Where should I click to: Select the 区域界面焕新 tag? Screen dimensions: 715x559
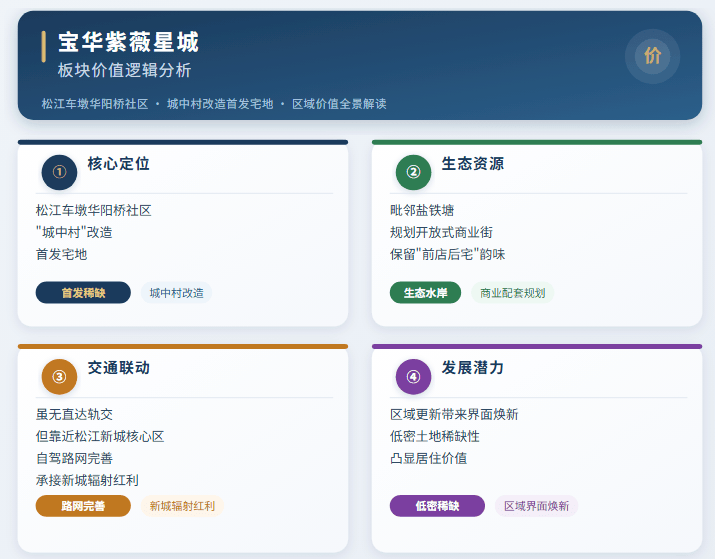click(536, 506)
